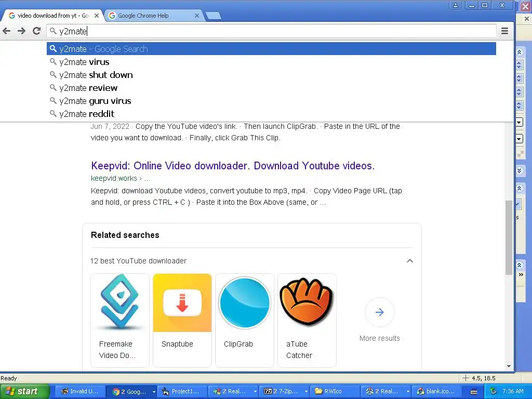Switch to 'Invalid U...' taskbar window
The height and width of the screenshot is (399, 532).
80,392
